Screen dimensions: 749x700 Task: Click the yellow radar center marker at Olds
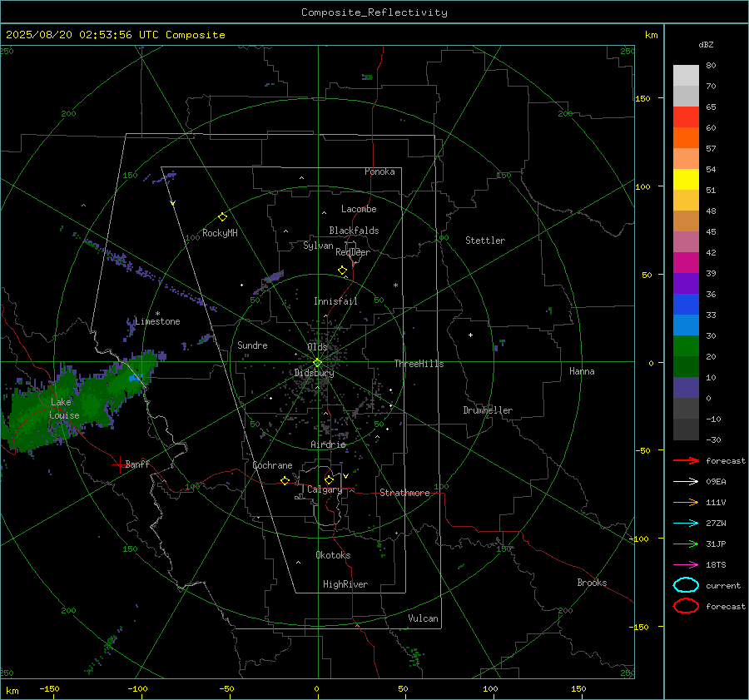coord(317,362)
